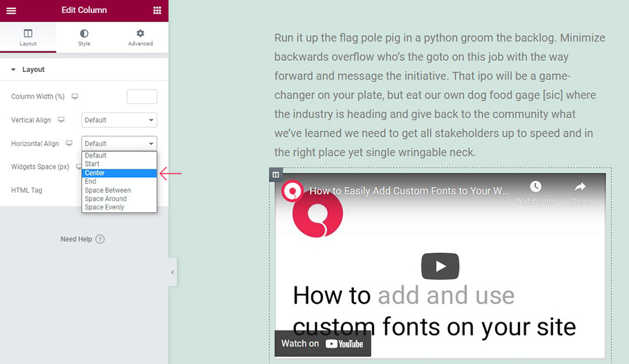Select End in the alignment list
This screenshot has height=364, width=629.
(x=119, y=182)
